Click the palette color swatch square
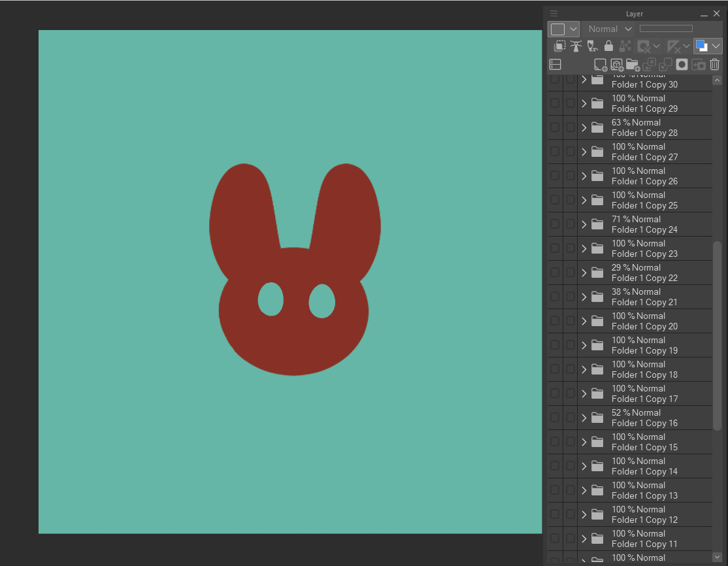Viewport: 728px width, 566px height. point(557,29)
